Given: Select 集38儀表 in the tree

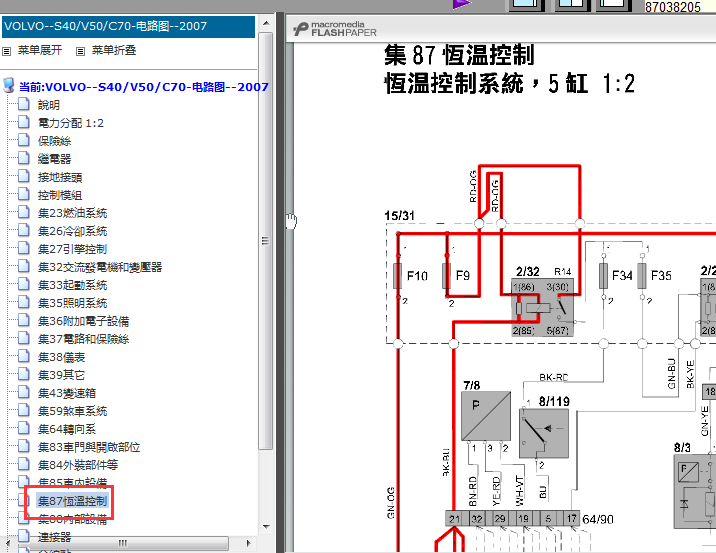Looking at the screenshot, I should click(61, 357).
